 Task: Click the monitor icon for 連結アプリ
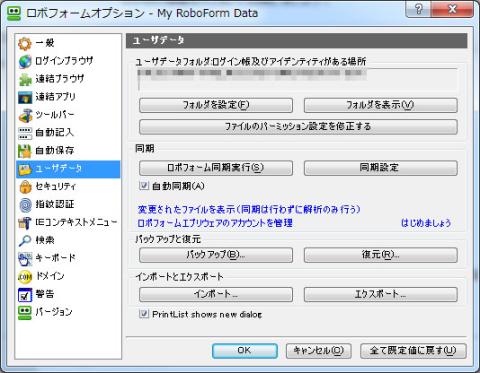tap(25, 97)
